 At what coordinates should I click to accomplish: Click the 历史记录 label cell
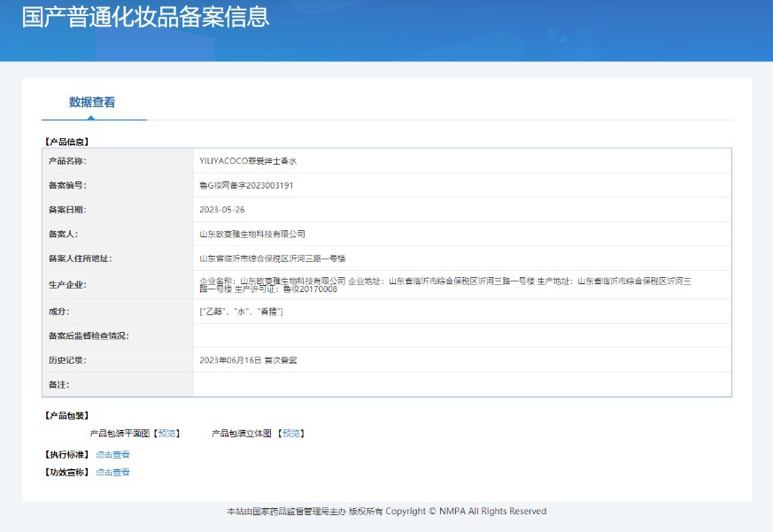coord(118,360)
